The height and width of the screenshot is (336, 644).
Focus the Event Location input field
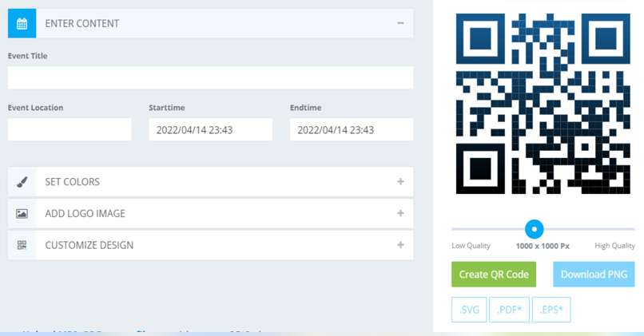pos(70,129)
